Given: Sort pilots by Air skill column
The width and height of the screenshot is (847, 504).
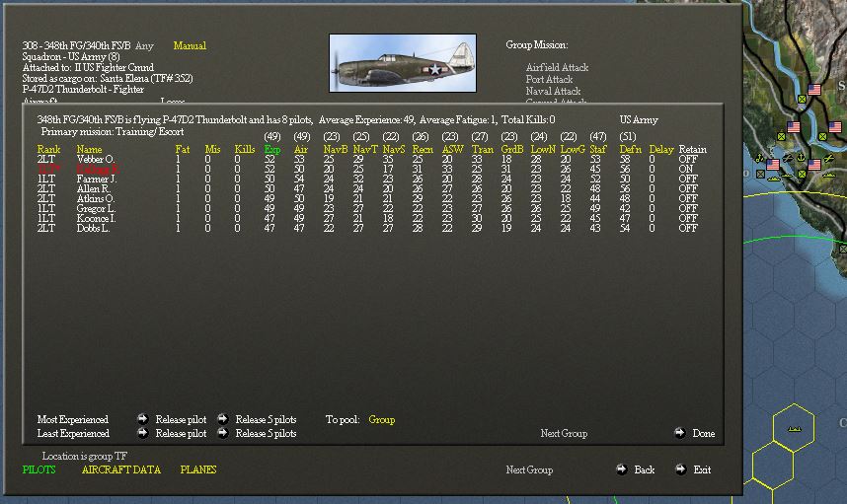Looking at the screenshot, I should click(301, 149).
